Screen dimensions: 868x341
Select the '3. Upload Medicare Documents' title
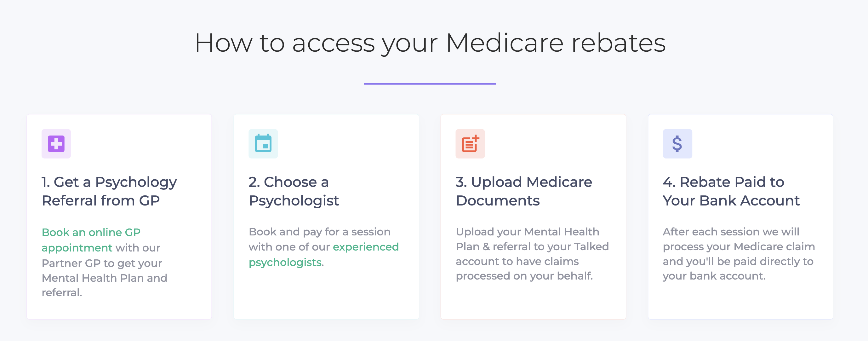tap(524, 191)
